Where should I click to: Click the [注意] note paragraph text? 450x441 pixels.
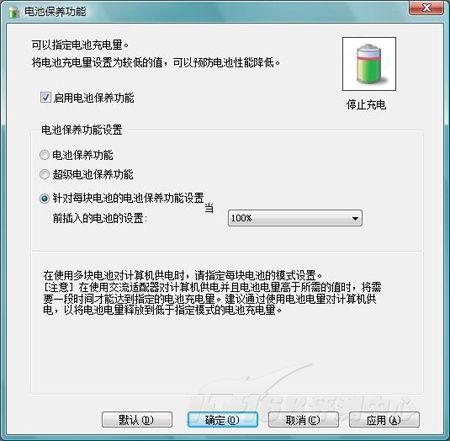pos(212,298)
